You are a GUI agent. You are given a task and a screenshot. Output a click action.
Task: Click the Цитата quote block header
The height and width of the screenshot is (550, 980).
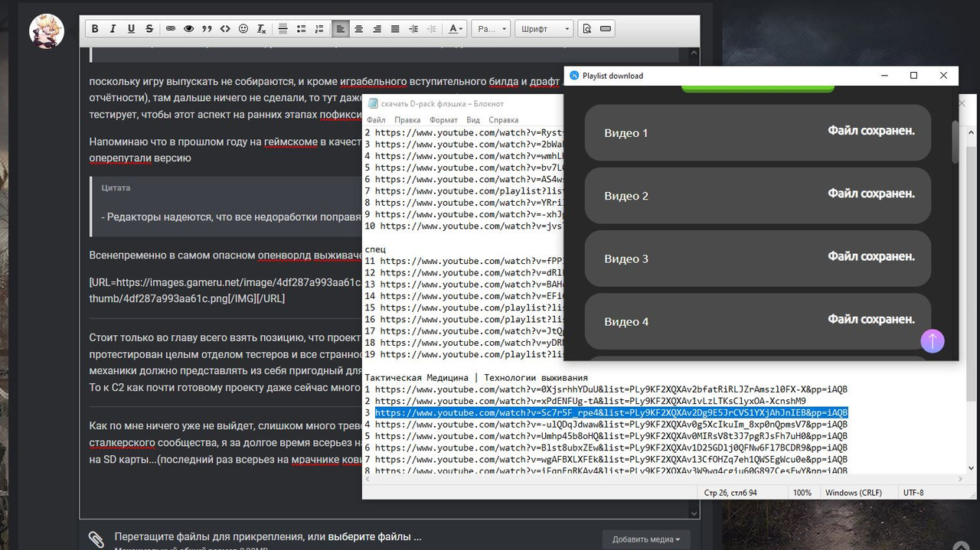click(116, 187)
